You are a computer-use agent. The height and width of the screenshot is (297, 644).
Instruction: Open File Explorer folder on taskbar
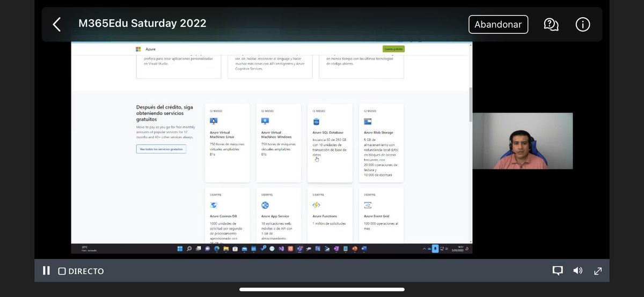tap(226, 249)
